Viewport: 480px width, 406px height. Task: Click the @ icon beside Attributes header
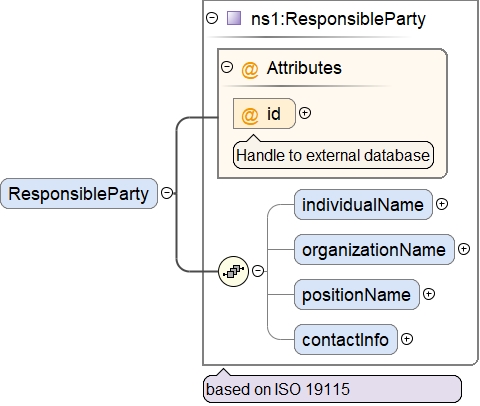coord(250,69)
